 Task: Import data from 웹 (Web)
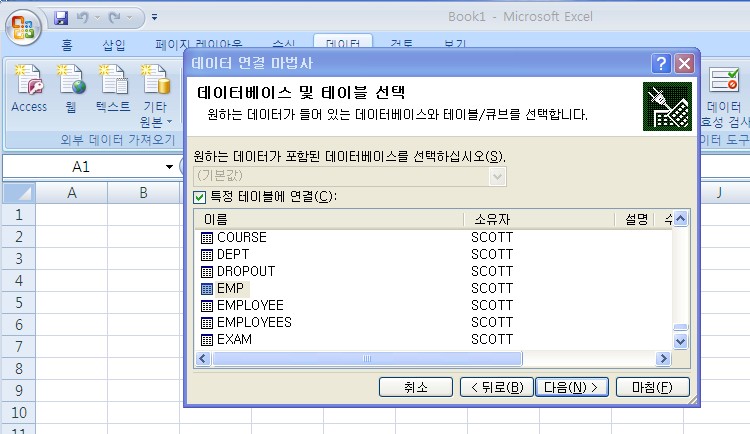click(71, 89)
